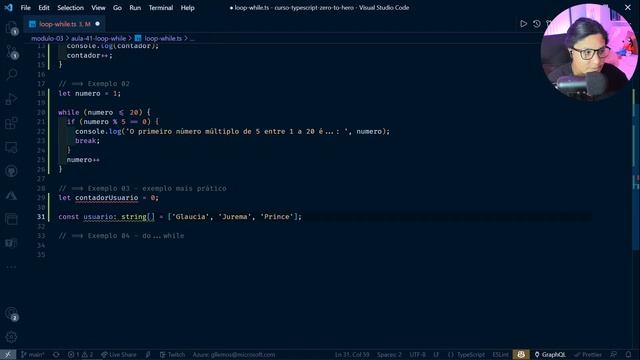Click the main branch indicator

33,355
